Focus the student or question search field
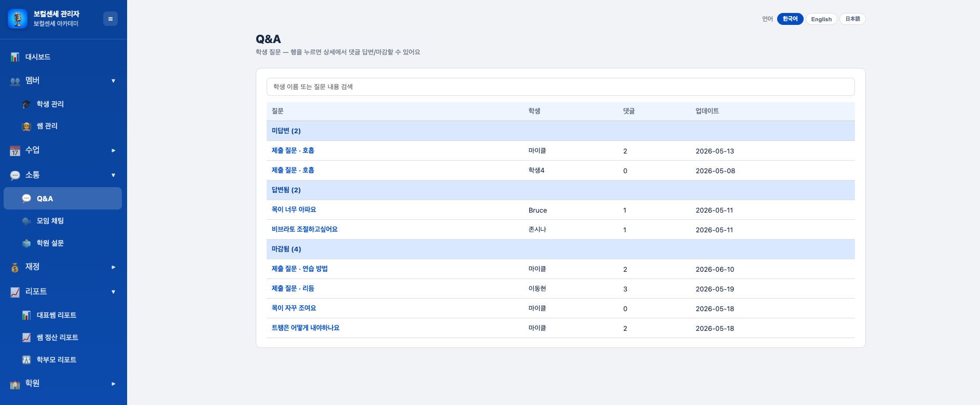The image size is (980, 405). (560, 87)
